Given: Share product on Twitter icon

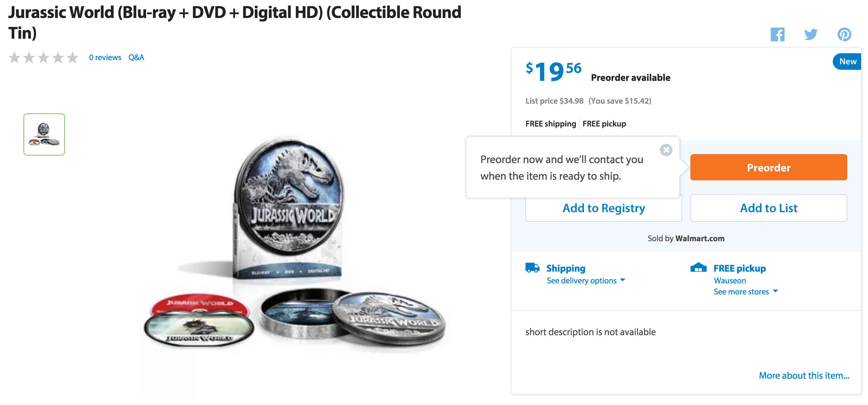Looking at the screenshot, I should point(811,35).
